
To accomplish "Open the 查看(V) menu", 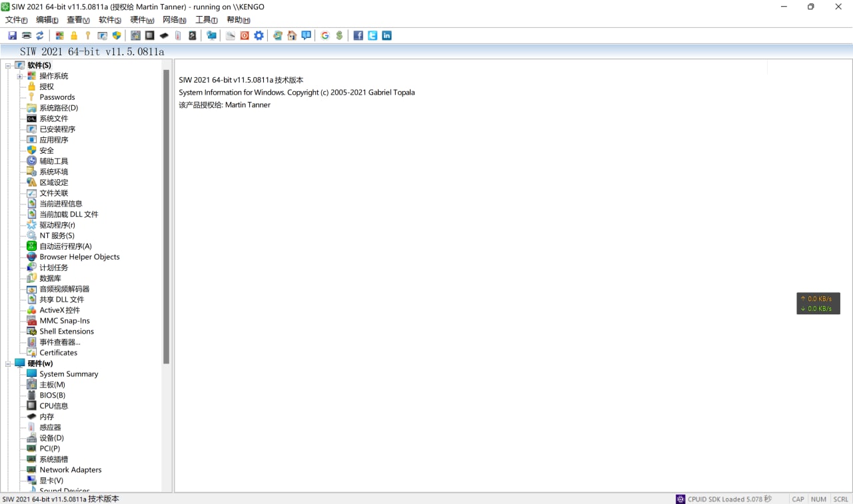I will point(79,20).
